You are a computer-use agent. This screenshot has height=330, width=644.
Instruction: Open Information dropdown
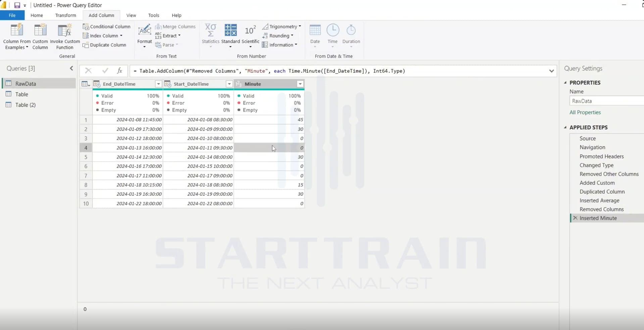pyautogui.click(x=280, y=45)
